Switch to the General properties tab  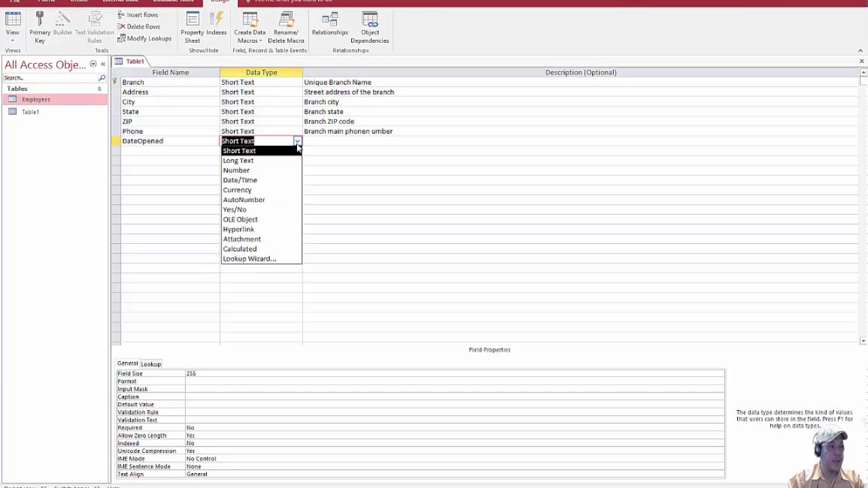(x=127, y=363)
